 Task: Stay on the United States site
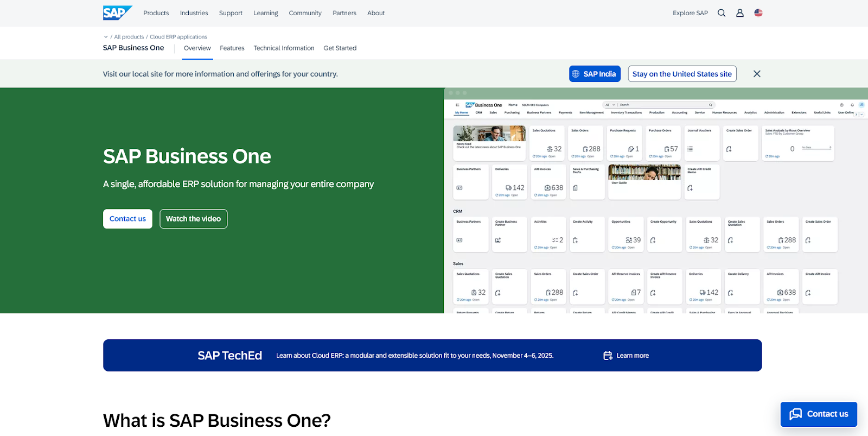pyautogui.click(x=682, y=74)
